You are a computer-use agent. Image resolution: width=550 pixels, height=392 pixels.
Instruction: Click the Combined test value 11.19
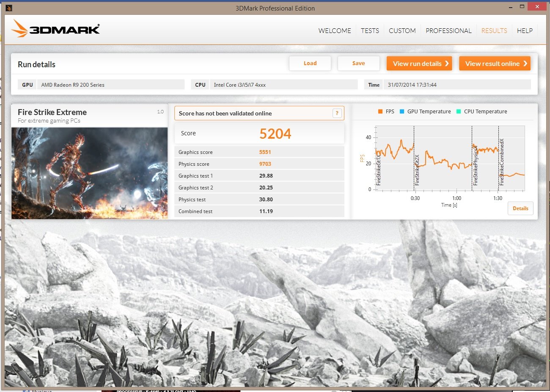tap(266, 211)
